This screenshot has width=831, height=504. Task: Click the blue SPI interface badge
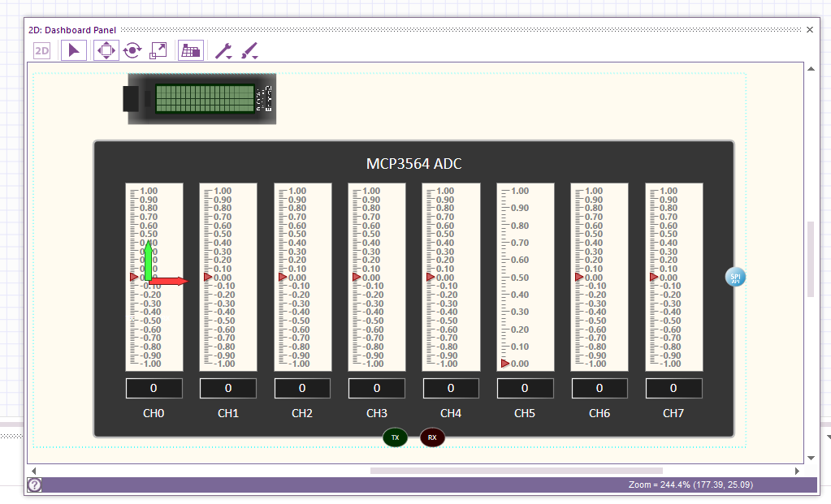(x=734, y=277)
